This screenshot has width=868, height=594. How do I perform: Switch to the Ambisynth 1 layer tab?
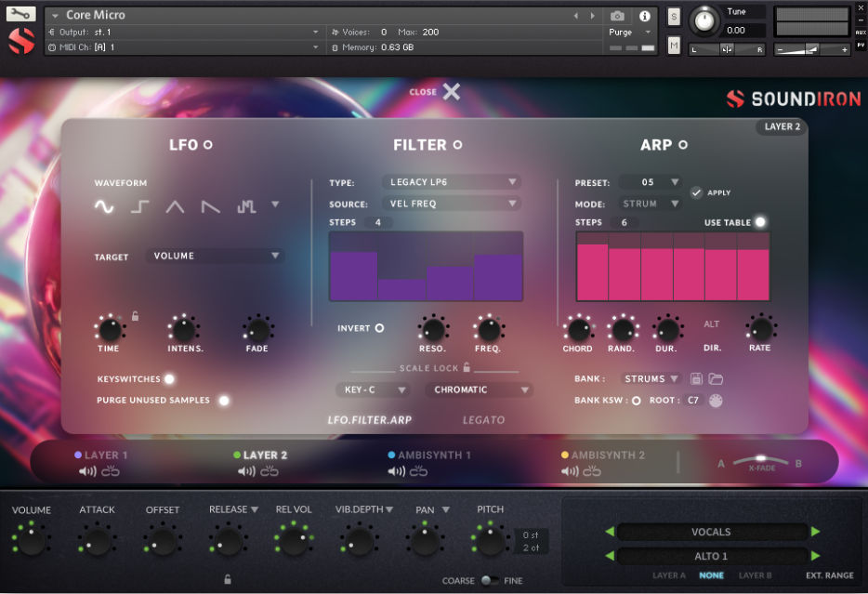coord(431,456)
